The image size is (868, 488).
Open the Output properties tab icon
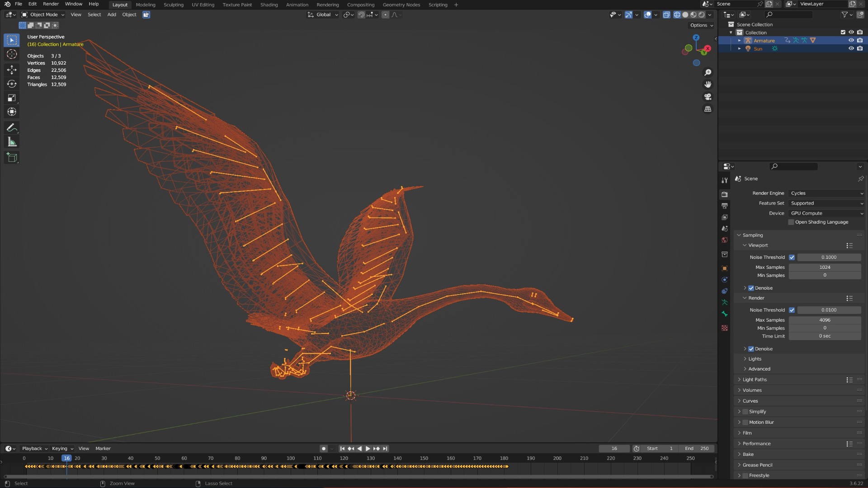[725, 206]
